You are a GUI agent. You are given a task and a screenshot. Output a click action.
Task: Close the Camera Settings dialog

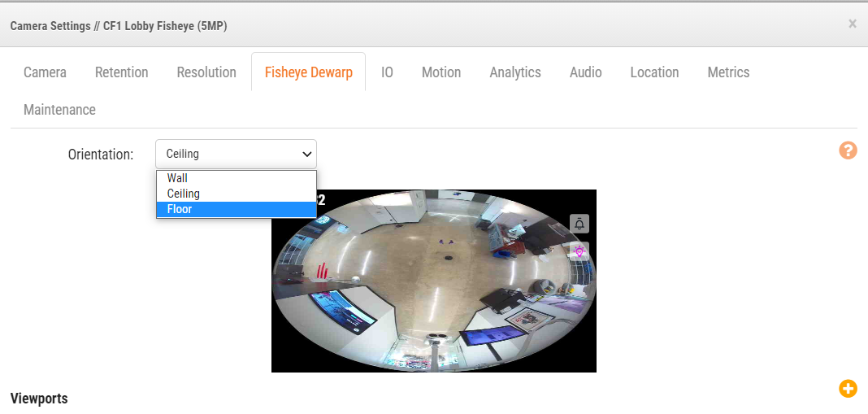852,24
